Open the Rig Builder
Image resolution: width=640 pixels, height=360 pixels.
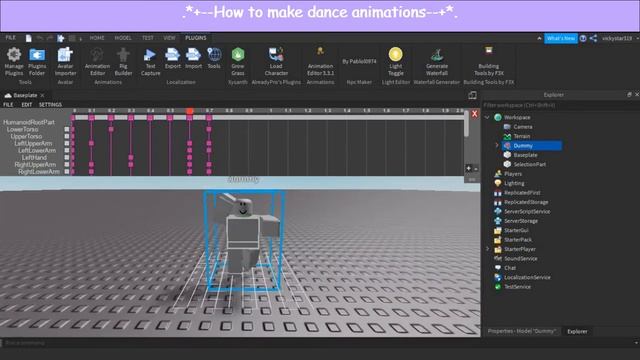123,62
